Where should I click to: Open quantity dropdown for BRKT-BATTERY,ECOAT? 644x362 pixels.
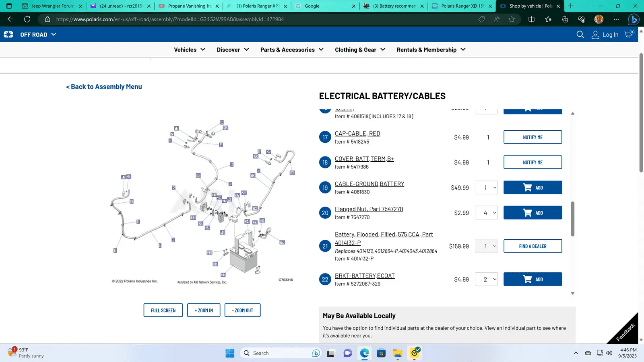[486, 279]
